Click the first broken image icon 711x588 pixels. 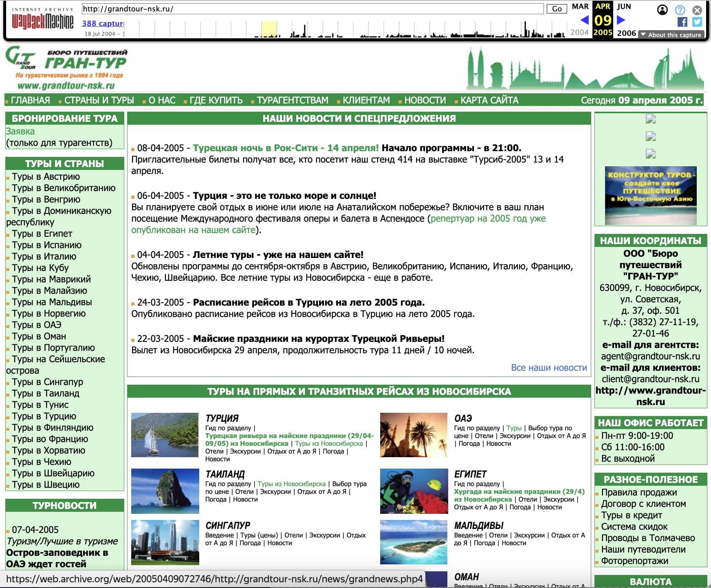tap(651, 119)
